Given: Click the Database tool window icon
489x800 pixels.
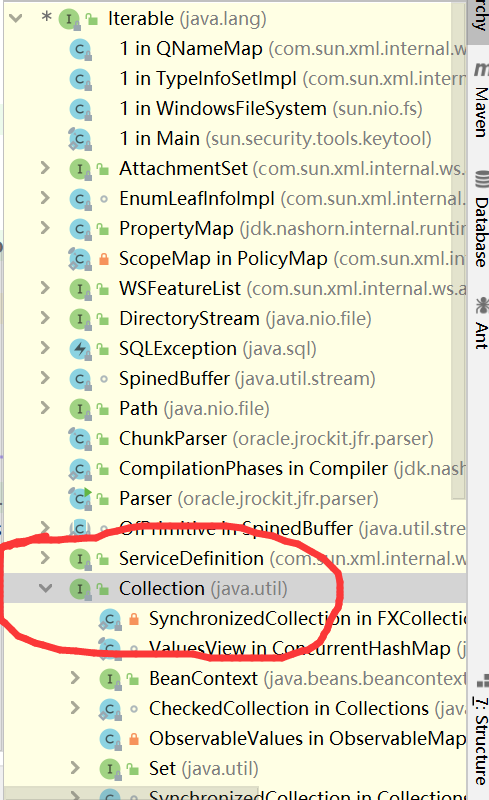Looking at the screenshot, I should [x=481, y=180].
